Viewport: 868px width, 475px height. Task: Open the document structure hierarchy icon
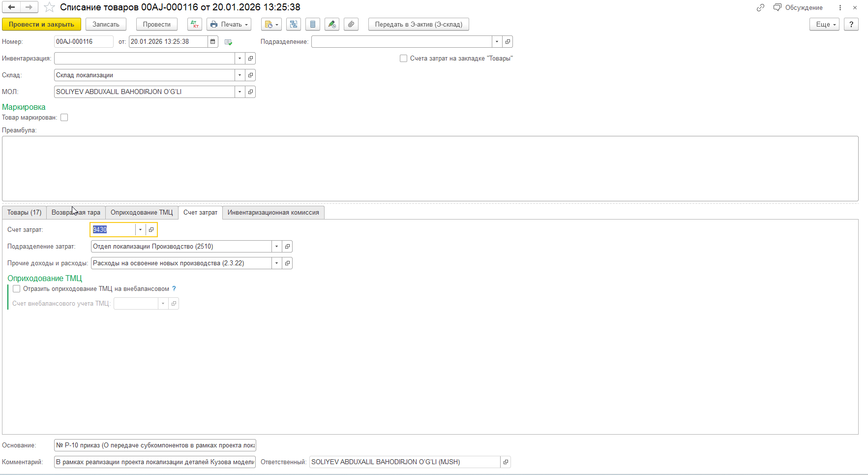click(x=294, y=24)
